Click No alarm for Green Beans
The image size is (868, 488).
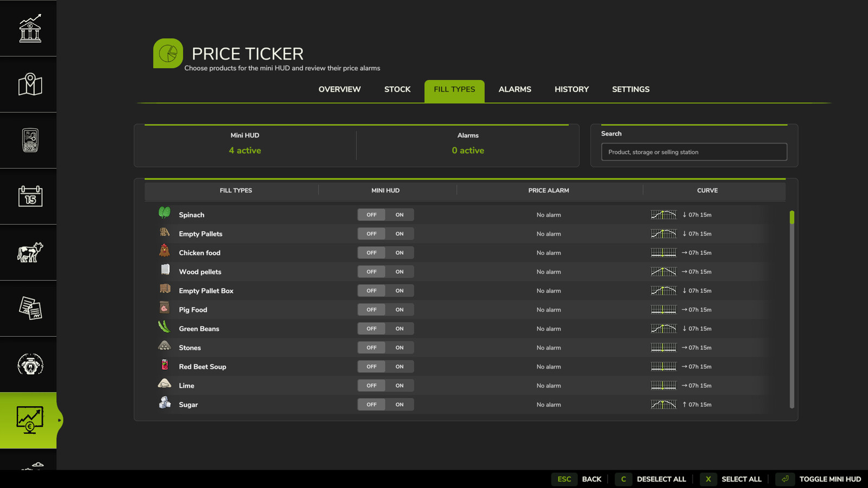tap(549, 329)
